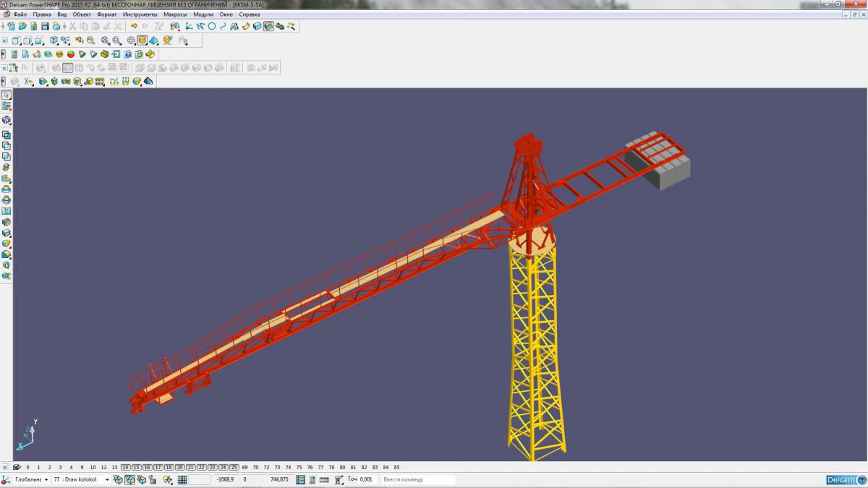Image resolution: width=868 pixels, height=488 pixels.
Task: Expand the first view cube flyout in view toolbar
Action: [x=20, y=43]
